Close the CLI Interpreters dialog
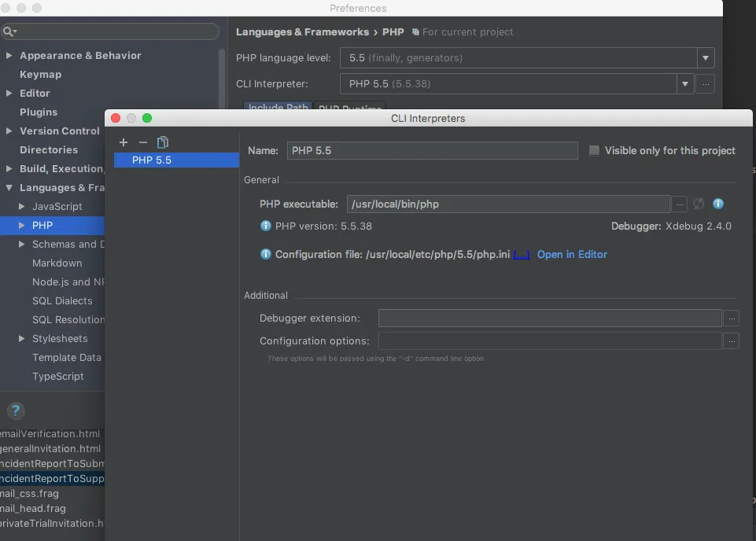Screen dimensions: 756x541 (116, 118)
